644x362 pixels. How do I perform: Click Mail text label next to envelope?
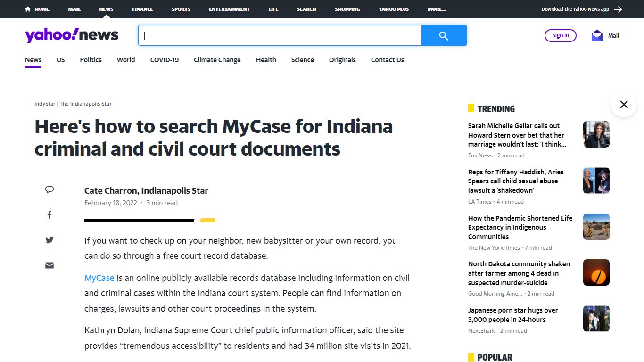pyautogui.click(x=613, y=36)
